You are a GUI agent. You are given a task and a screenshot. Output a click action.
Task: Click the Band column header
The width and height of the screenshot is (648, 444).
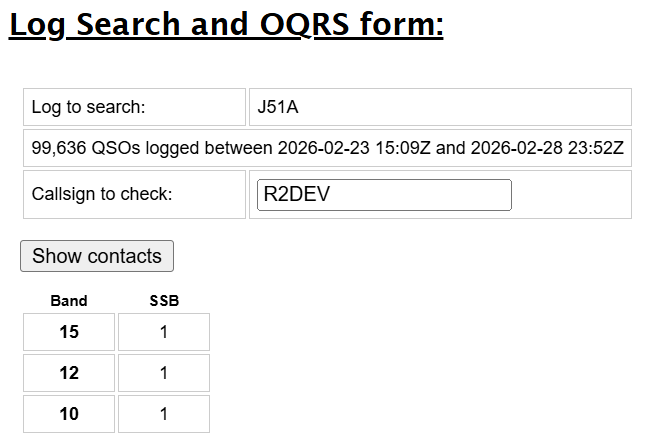(69, 300)
